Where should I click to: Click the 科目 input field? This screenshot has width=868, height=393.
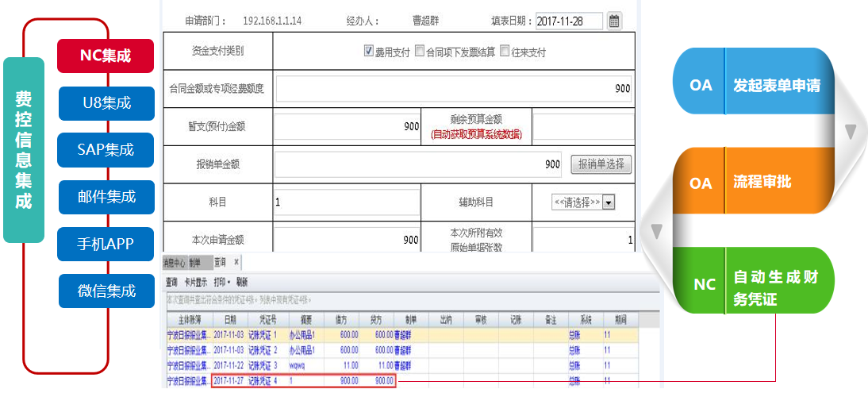click(x=346, y=202)
